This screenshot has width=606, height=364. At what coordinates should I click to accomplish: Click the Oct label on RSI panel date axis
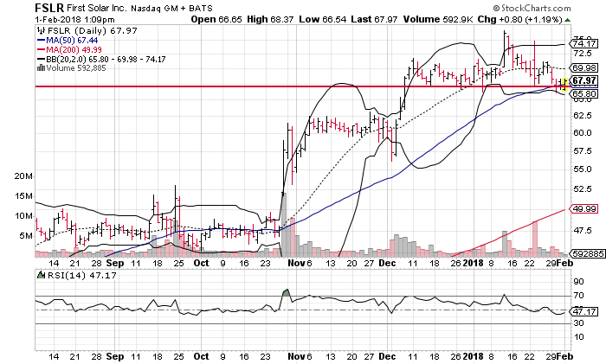201,357
